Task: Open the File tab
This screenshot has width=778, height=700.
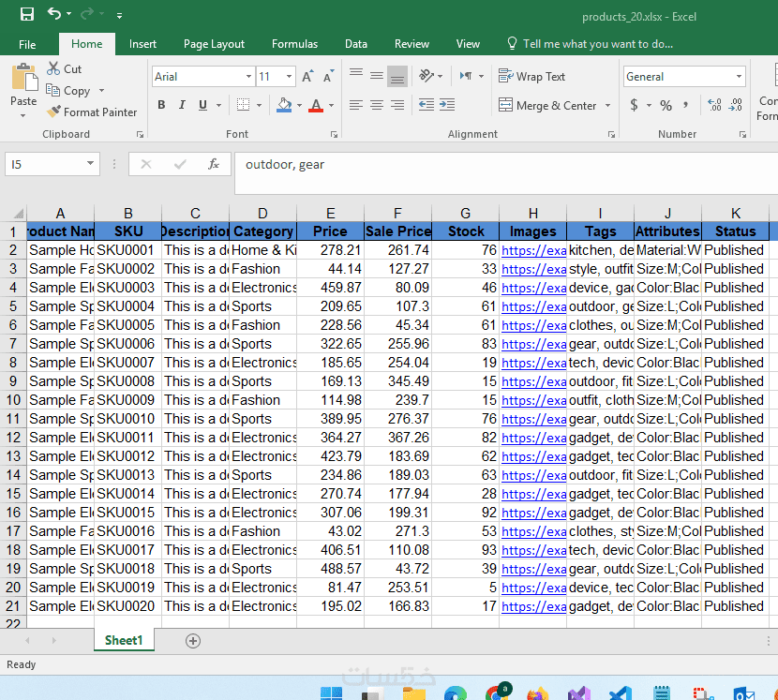Action: [x=27, y=44]
